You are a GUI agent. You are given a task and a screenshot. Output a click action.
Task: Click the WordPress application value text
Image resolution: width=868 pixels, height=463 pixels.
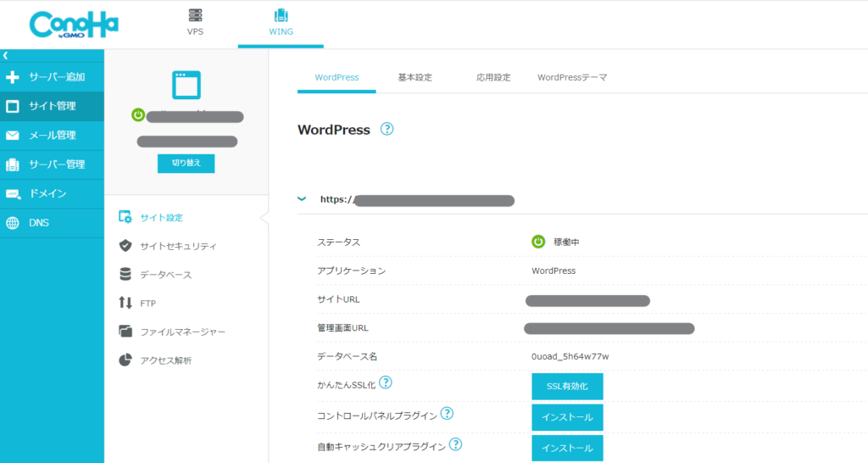point(554,271)
